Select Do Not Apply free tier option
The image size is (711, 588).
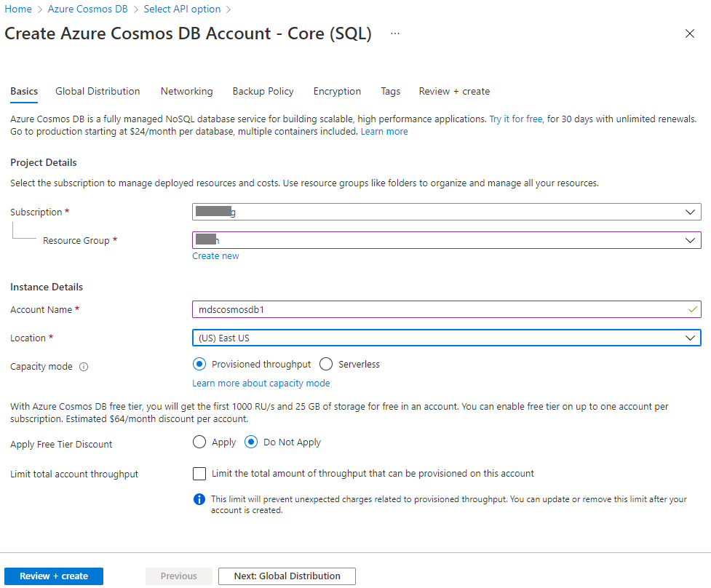click(251, 442)
